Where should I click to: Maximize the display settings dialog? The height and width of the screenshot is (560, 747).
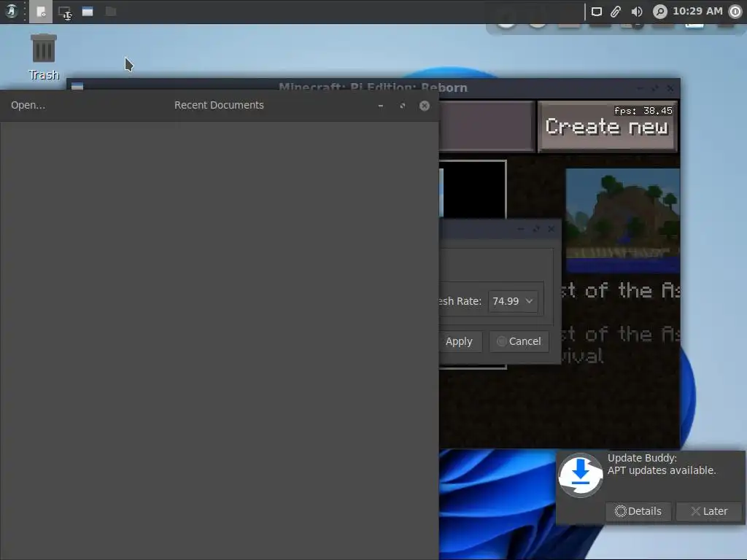click(536, 229)
